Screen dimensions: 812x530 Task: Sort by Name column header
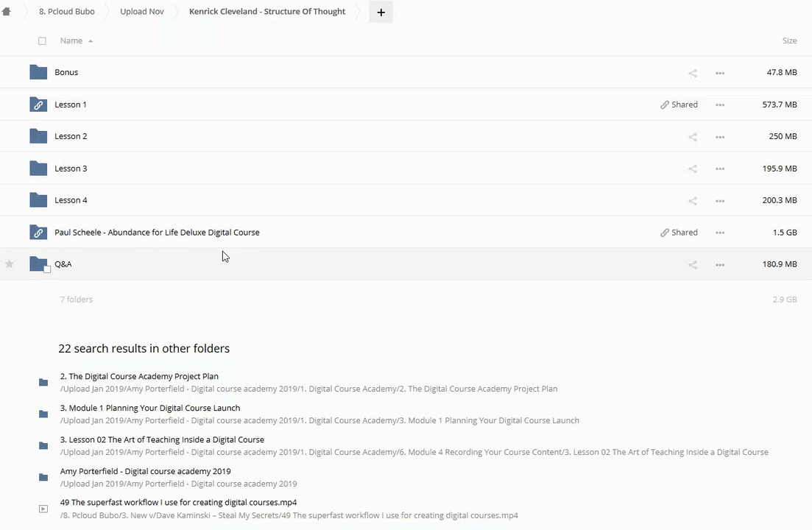[71, 41]
